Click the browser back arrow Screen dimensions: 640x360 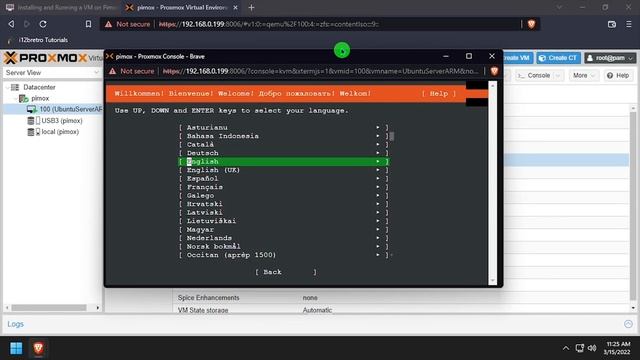pos(11,24)
